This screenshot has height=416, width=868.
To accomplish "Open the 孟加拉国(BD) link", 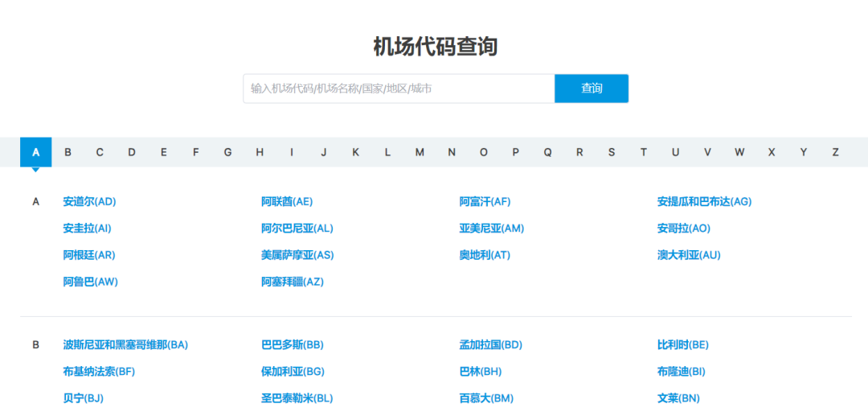I will [491, 345].
